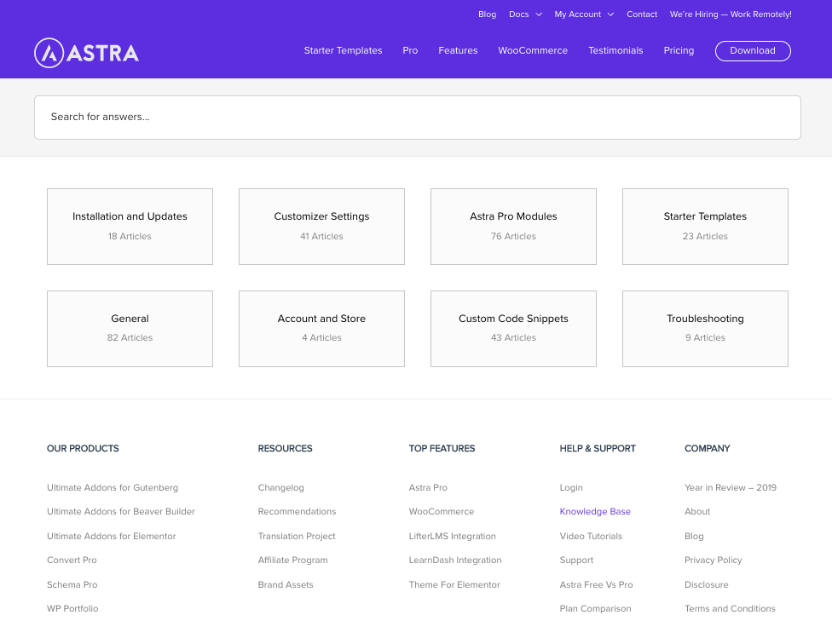The height and width of the screenshot is (644, 832).
Task: Open the Convert Pro footer link
Action: click(x=72, y=561)
